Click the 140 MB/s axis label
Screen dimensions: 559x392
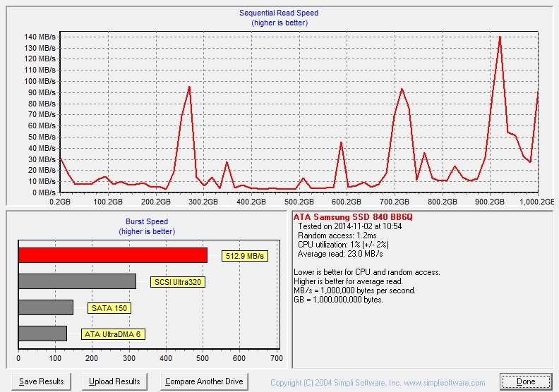coord(40,37)
